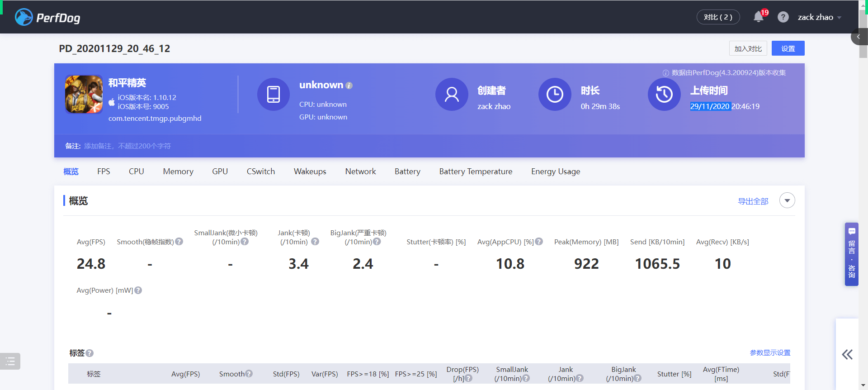
Task: Click help icon beside Drop(FPS) [/h] column
Action: pyautogui.click(x=469, y=378)
